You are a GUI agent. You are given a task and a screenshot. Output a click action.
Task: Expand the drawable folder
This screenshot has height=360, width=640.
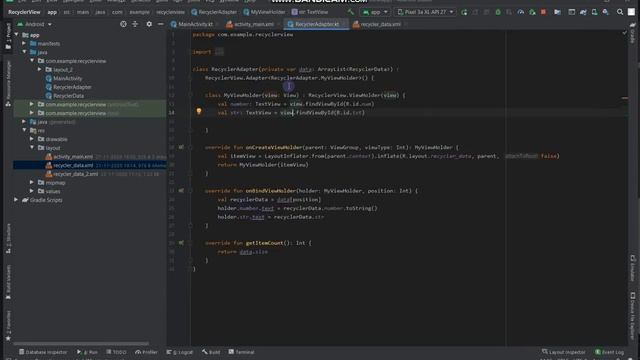(32, 139)
